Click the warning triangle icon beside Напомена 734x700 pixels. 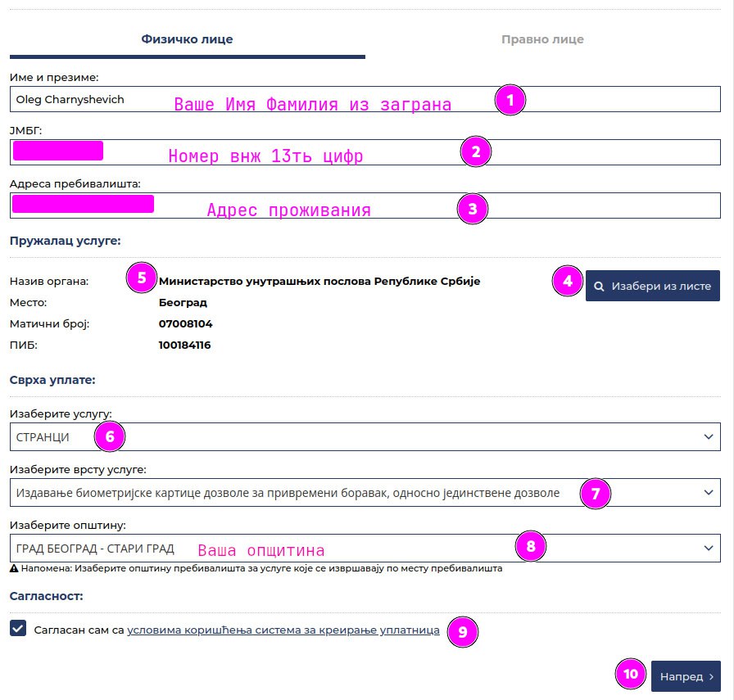click(x=14, y=568)
